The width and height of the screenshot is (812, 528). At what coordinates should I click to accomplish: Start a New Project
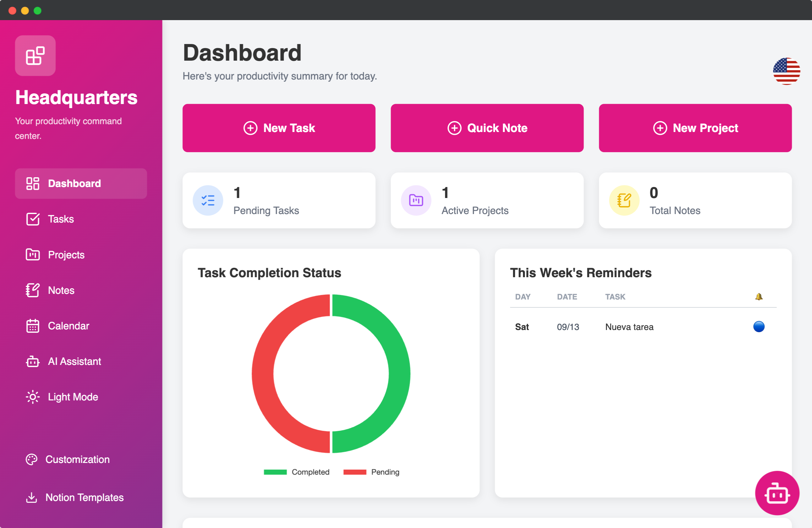[x=695, y=128]
